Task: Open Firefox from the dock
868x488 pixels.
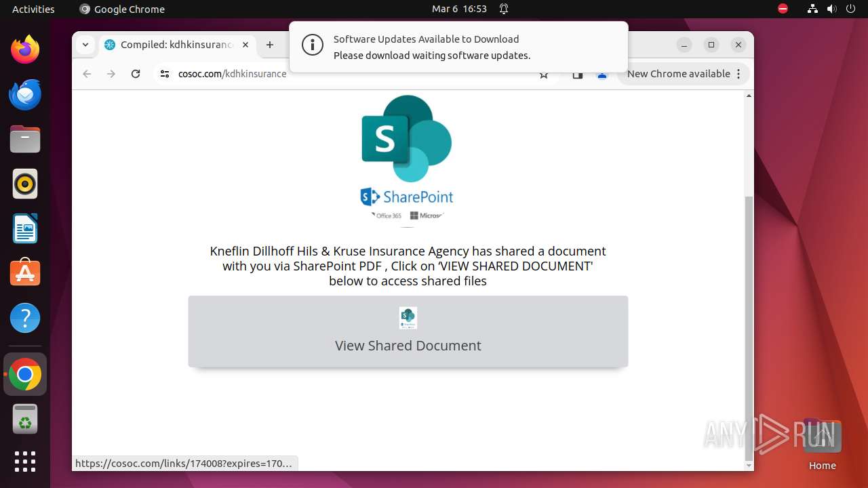Action: (25, 49)
